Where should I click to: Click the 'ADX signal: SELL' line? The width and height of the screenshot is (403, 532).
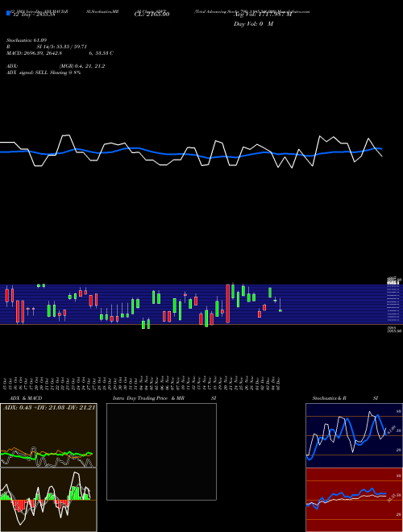(x=44, y=73)
